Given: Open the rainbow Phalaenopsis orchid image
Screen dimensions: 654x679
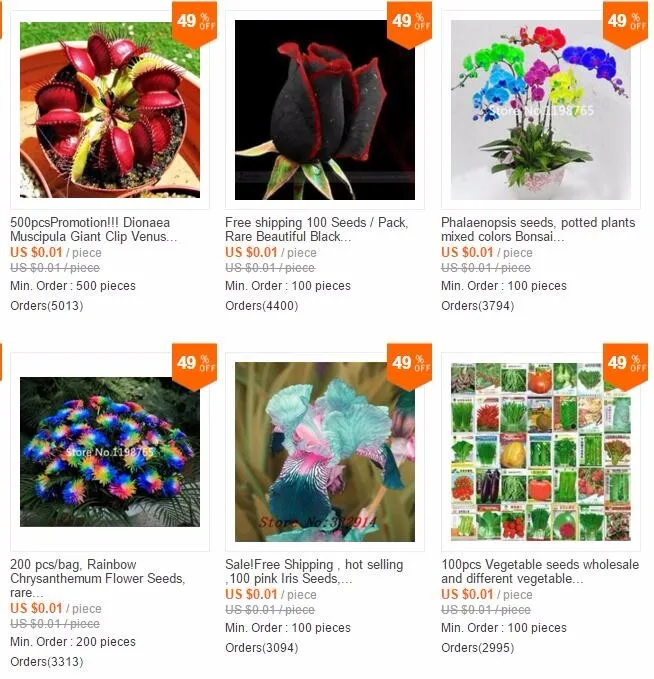Looking at the screenshot, I should [x=541, y=110].
